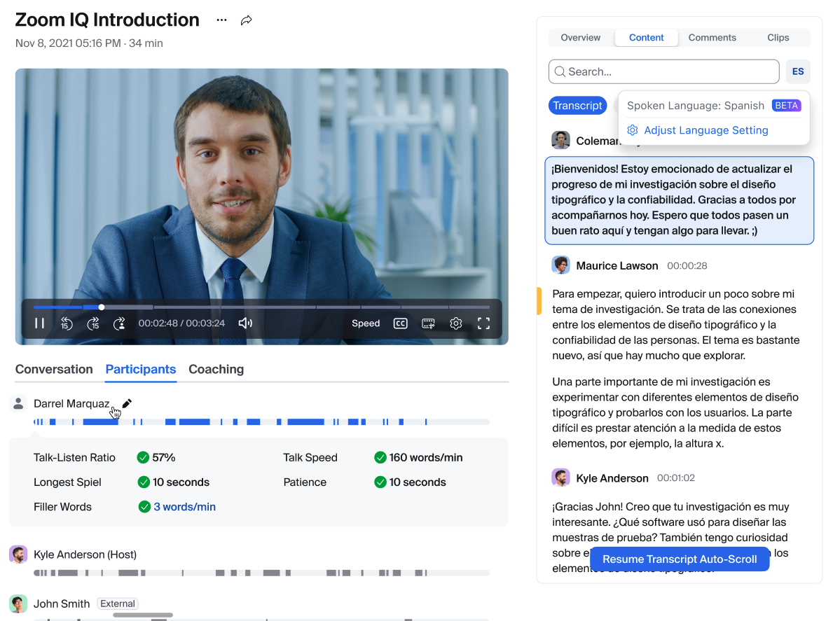Expand Kyle Anderson's participant stats

click(x=85, y=554)
